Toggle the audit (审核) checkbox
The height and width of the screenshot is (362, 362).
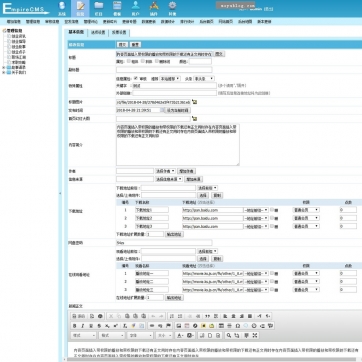tap(136, 78)
